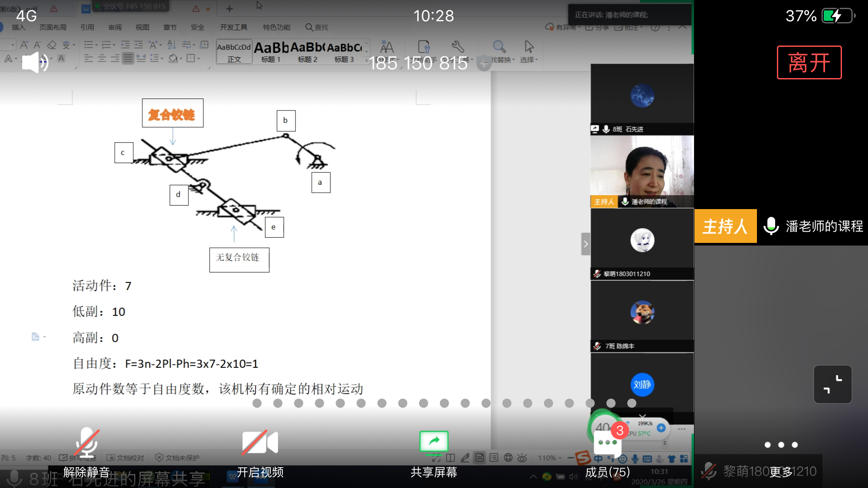This screenshot has height=488, width=868.
Task: Click increase font size icon
Action: point(24,45)
